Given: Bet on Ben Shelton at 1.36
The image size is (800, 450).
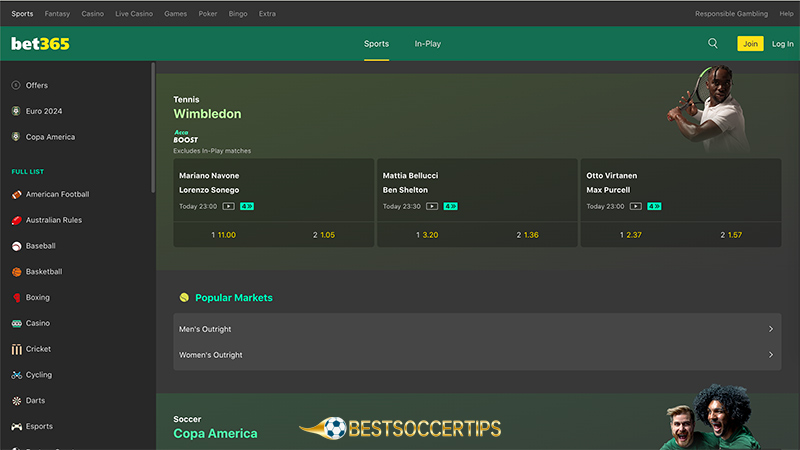Looking at the screenshot, I should pos(528,235).
